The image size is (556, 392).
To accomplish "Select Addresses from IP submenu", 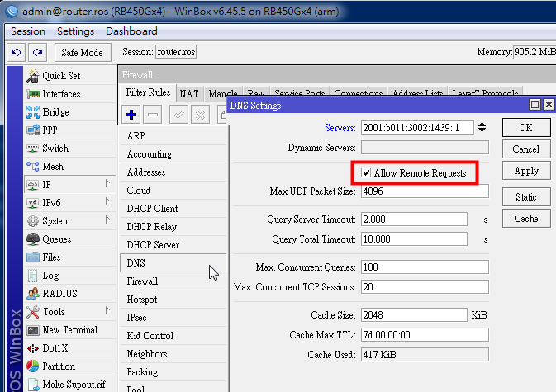I will coord(173,172).
